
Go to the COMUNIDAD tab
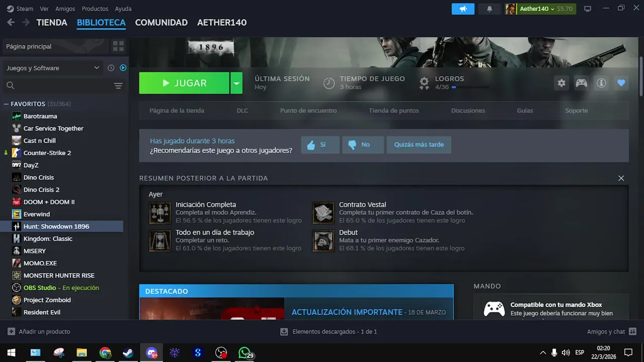(162, 23)
